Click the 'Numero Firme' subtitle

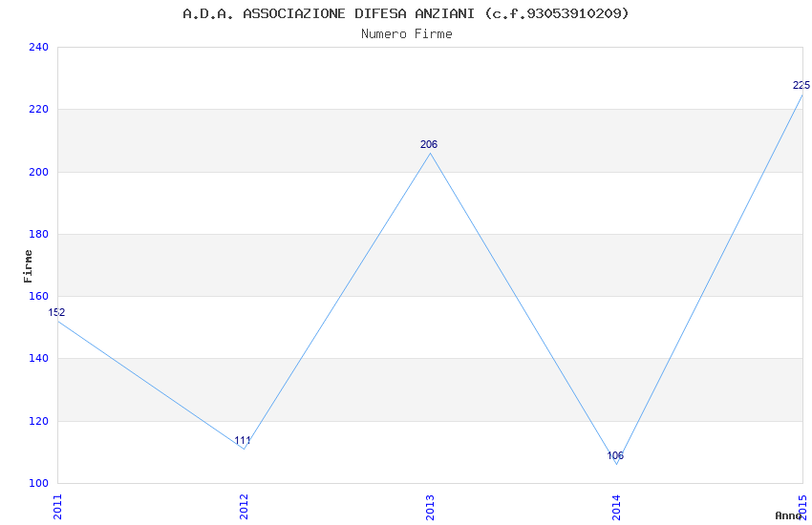coord(407,34)
